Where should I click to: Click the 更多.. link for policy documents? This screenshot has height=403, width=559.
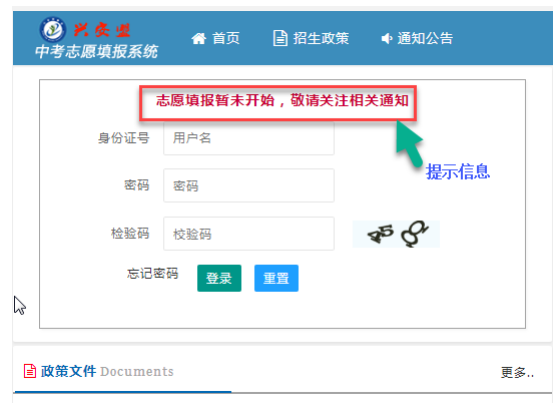click(x=517, y=372)
